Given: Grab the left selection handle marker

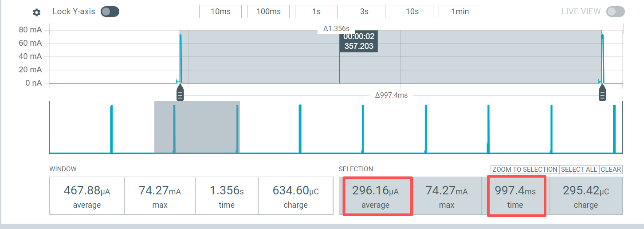Looking at the screenshot, I should click(180, 94).
